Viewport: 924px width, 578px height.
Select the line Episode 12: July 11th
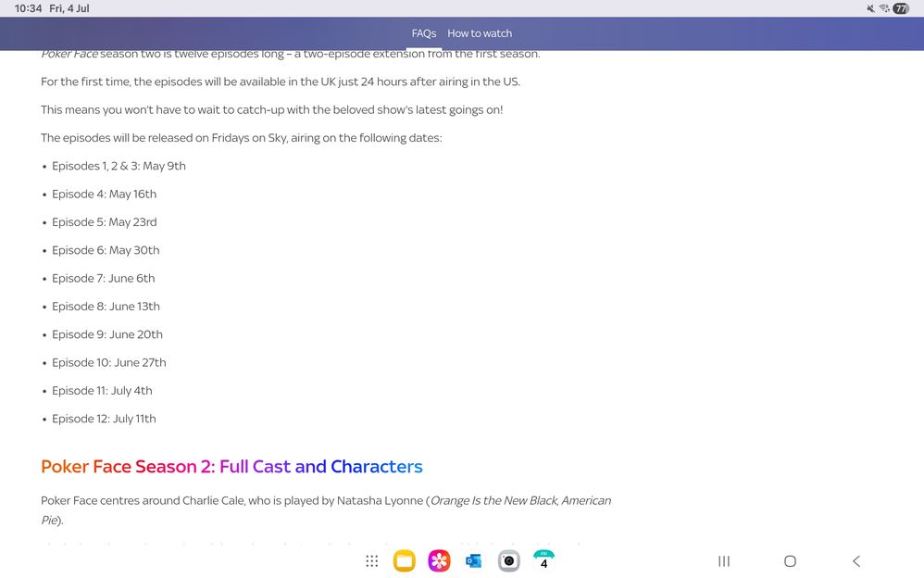(x=104, y=419)
